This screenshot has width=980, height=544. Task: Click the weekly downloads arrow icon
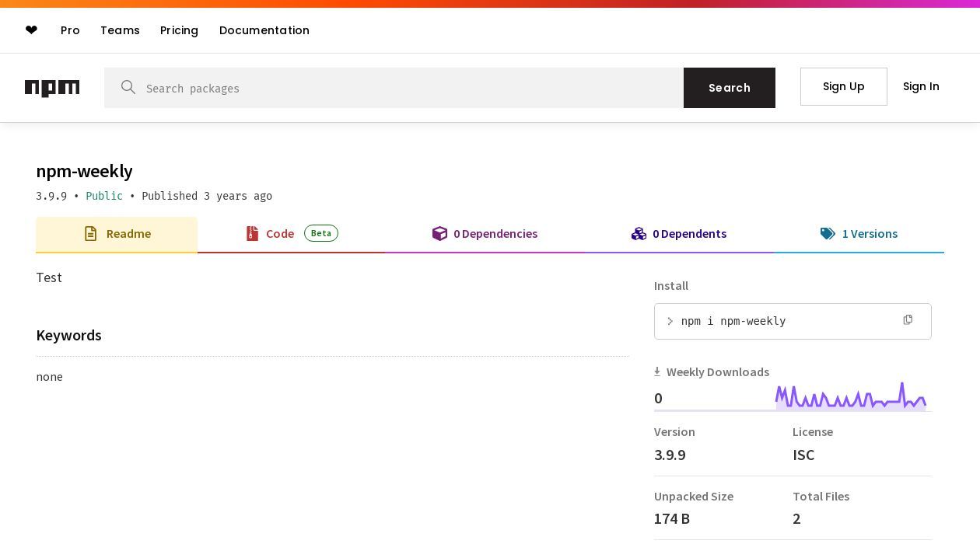click(657, 372)
